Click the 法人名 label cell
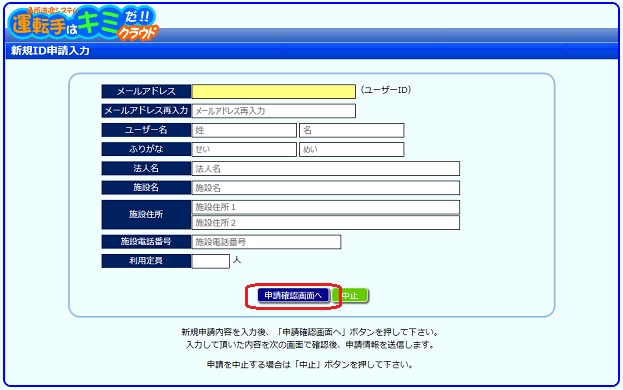623x390 pixels. (x=146, y=168)
